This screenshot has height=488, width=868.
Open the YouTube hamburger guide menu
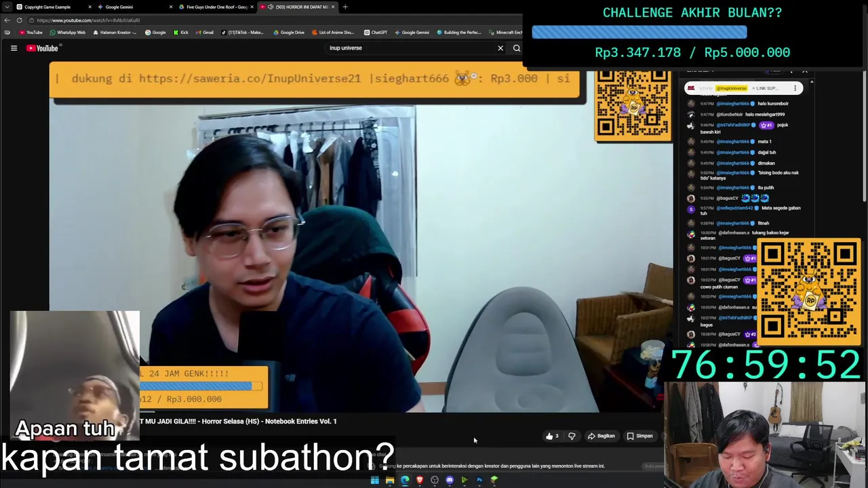pyautogui.click(x=14, y=48)
